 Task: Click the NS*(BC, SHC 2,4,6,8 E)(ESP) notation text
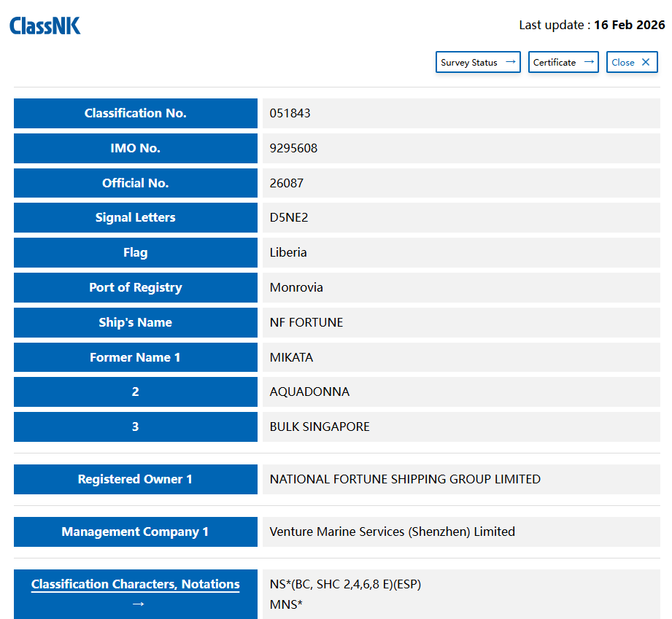coord(345,584)
